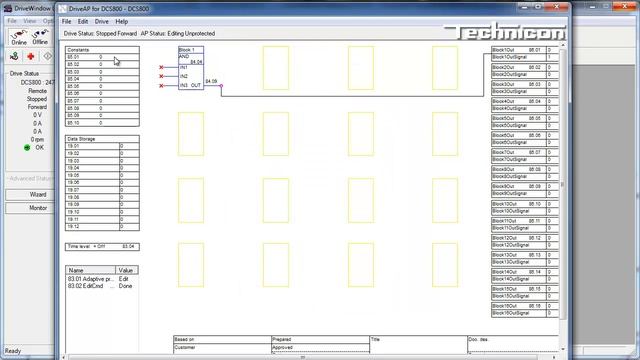Click the data storage 19.08 row

pos(102,198)
